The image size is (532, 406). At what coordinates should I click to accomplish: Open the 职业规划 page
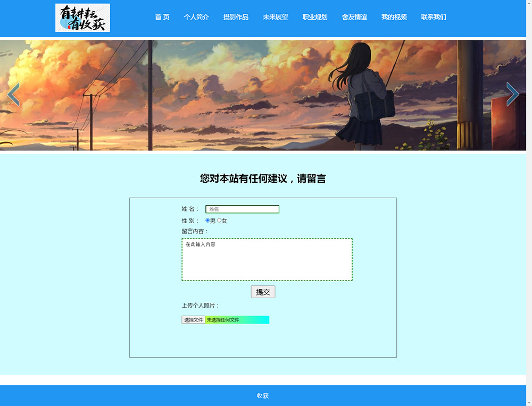(315, 17)
